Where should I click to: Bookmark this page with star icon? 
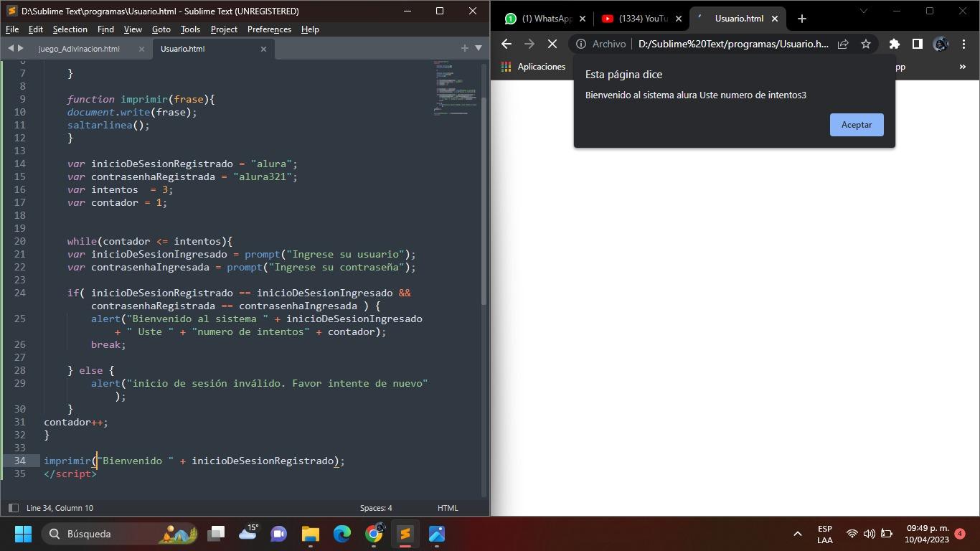pyautogui.click(x=866, y=44)
